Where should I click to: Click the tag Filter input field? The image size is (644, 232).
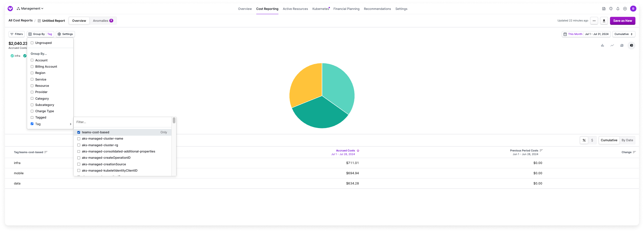point(123,122)
